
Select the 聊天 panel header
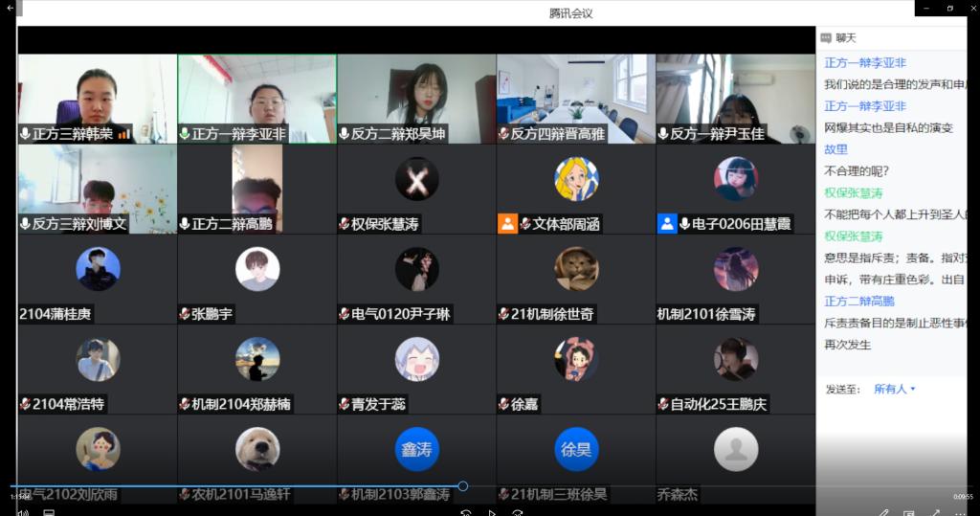[x=845, y=38]
